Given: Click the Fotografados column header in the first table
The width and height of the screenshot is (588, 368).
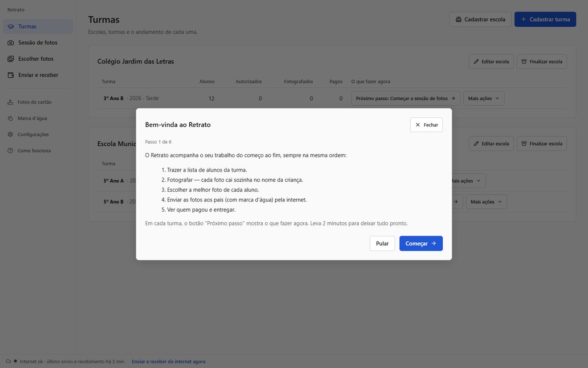Looking at the screenshot, I should pos(299,81).
